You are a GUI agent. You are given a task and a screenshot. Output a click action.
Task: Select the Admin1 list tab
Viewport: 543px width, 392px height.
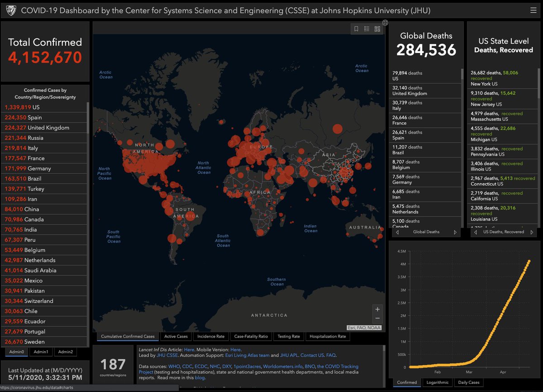coord(41,352)
